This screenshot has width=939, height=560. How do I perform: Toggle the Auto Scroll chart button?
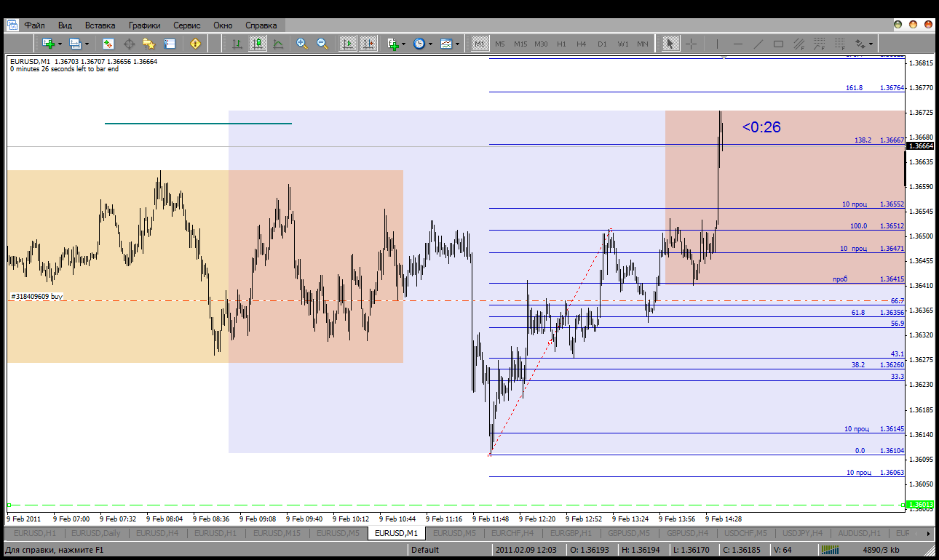(x=348, y=44)
